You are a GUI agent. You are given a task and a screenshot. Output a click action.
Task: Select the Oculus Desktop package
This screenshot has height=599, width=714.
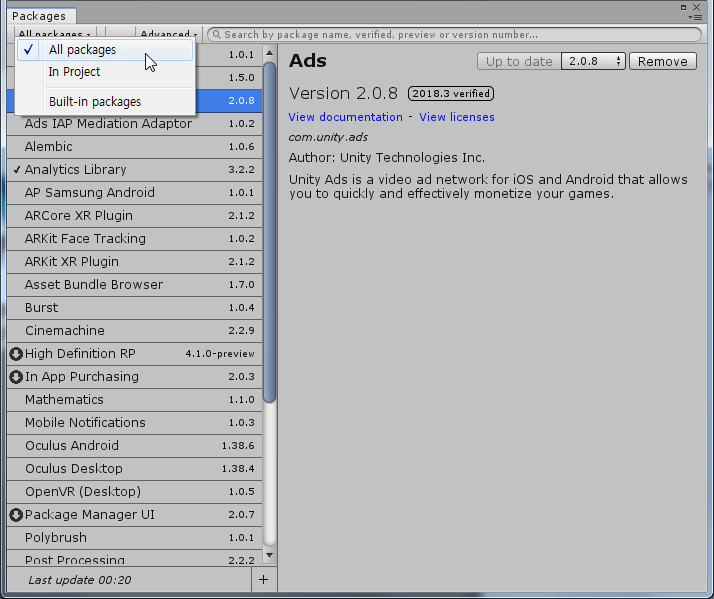click(135, 469)
